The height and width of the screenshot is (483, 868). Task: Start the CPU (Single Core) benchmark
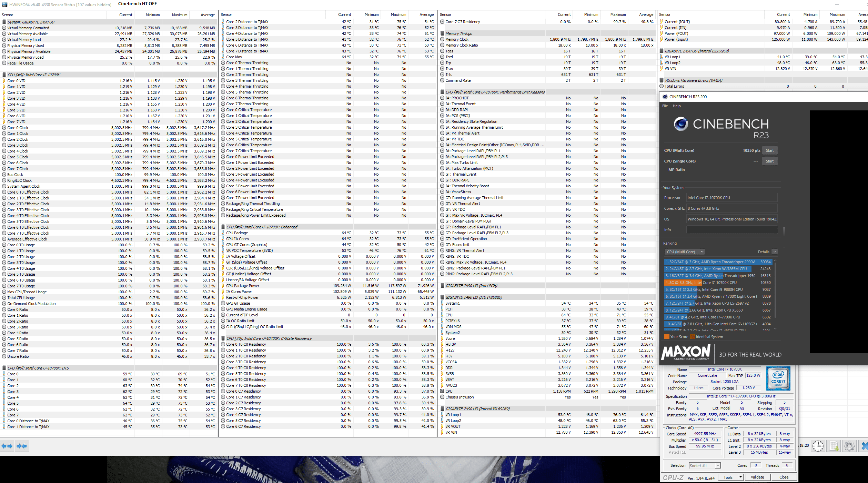click(770, 161)
